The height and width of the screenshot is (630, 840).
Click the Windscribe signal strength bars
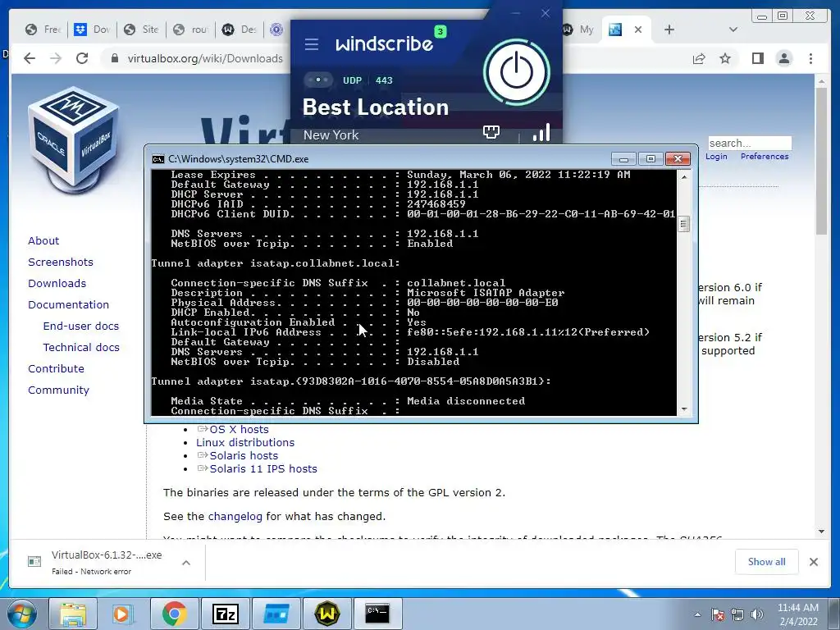(x=541, y=132)
